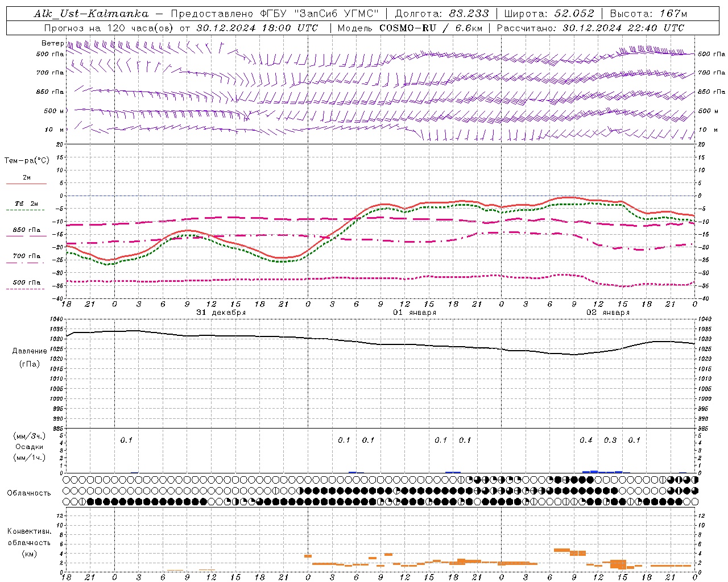Click the 500 гПа entry in the temperature legend
This screenshot has height=582, width=728.
[27, 282]
